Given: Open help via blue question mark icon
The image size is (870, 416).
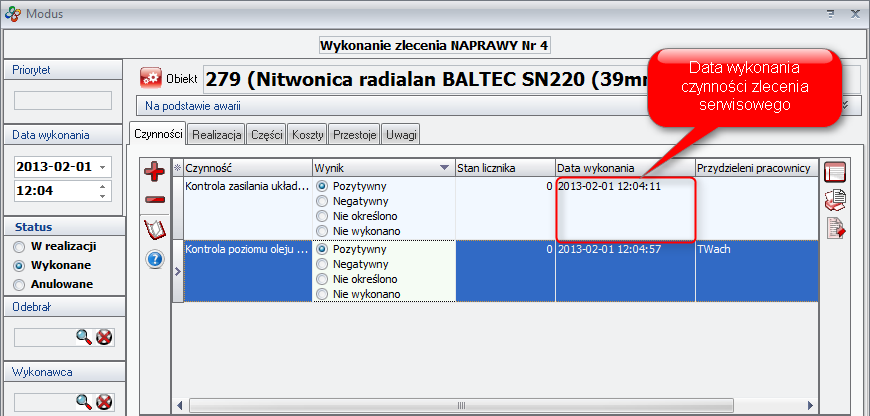Looking at the screenshot, I should click(155, 259).
